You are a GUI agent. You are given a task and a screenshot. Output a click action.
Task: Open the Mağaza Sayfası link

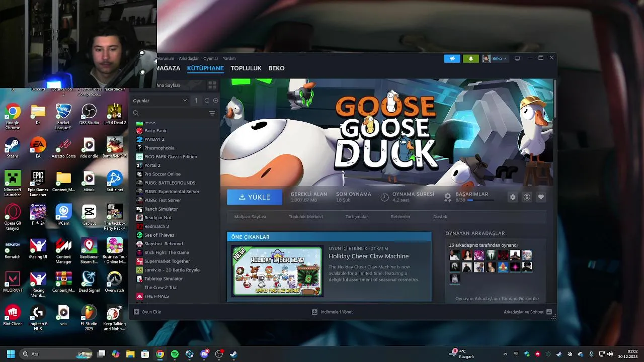point(250,217)
